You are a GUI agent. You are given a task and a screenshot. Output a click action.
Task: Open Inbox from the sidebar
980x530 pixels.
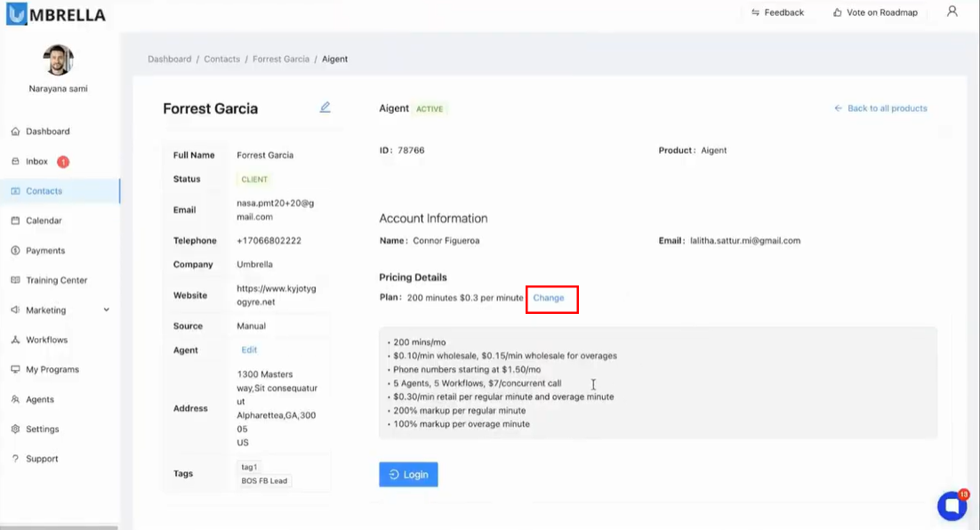coord(36,162)
